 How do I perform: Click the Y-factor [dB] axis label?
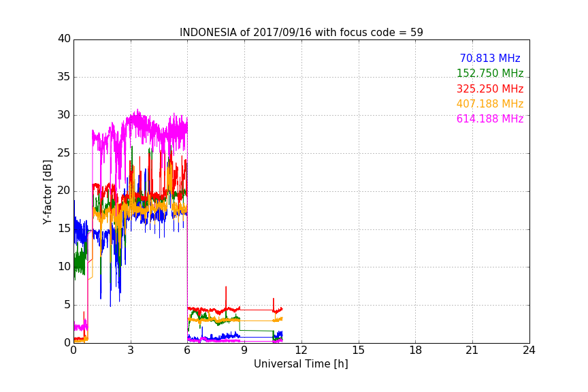point(47,192)
